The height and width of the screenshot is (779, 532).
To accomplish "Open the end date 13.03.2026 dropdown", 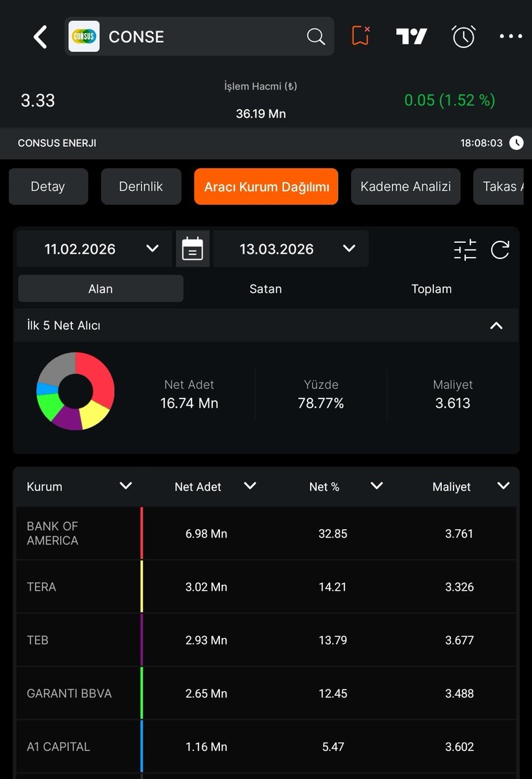I will tap(291, 249).
